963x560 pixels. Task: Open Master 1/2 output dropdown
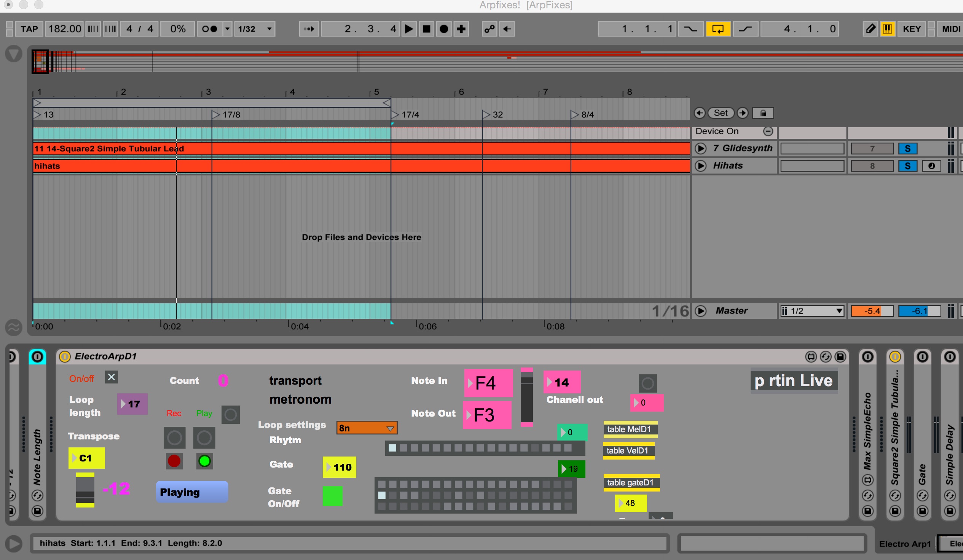812,311
